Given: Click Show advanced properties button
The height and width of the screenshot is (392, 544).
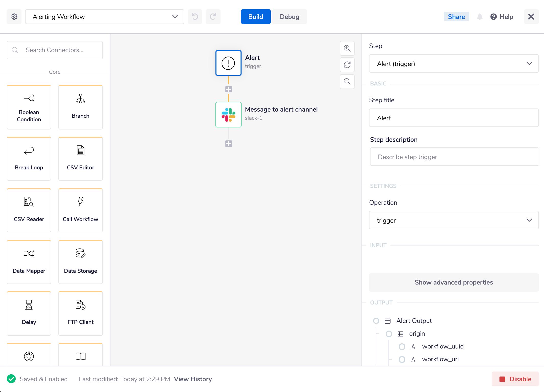Looking at the screenshot, I should click(x=454, y=282).
